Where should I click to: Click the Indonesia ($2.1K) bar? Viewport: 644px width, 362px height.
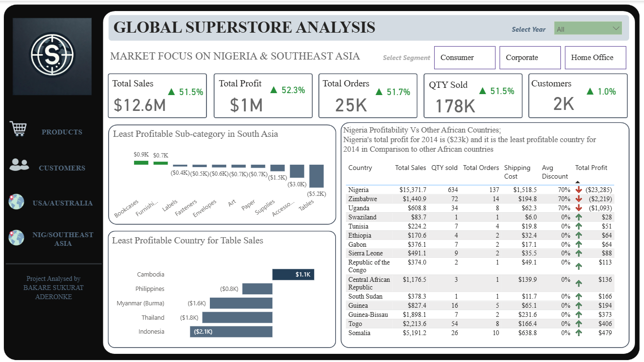(x=231, y=332)
